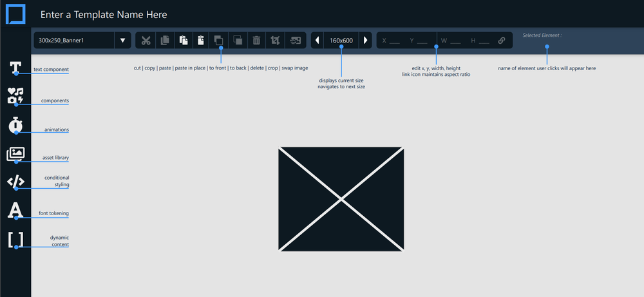This screenshot has width=644, height=297.
Task: Click the X position field
Action: point(391,41)
